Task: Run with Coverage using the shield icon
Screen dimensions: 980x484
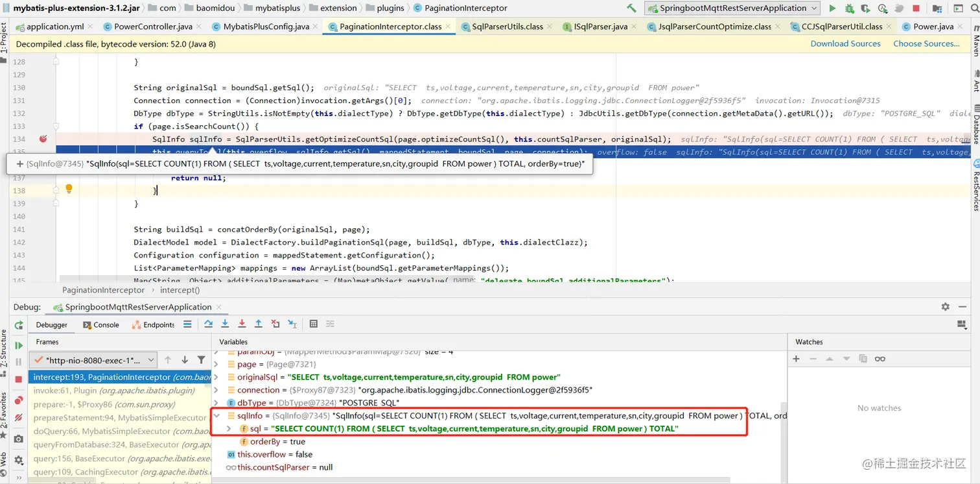Action: coord(865,8)
